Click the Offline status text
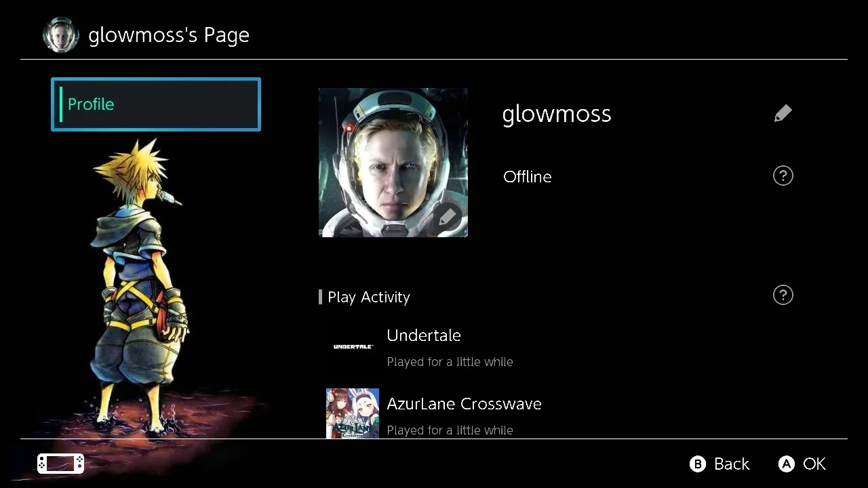Image resolution: width=868 pixels, height=488 pixels. coord(528,177)
